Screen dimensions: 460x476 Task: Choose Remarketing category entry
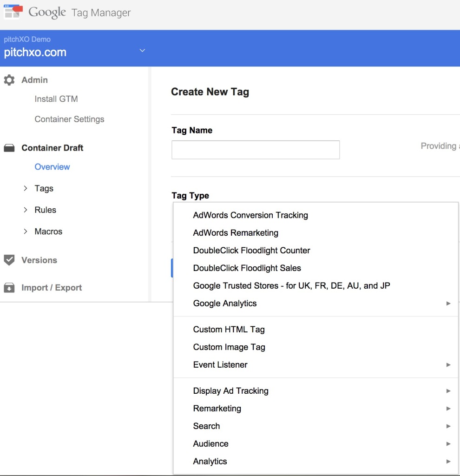(x=315, y=408)
